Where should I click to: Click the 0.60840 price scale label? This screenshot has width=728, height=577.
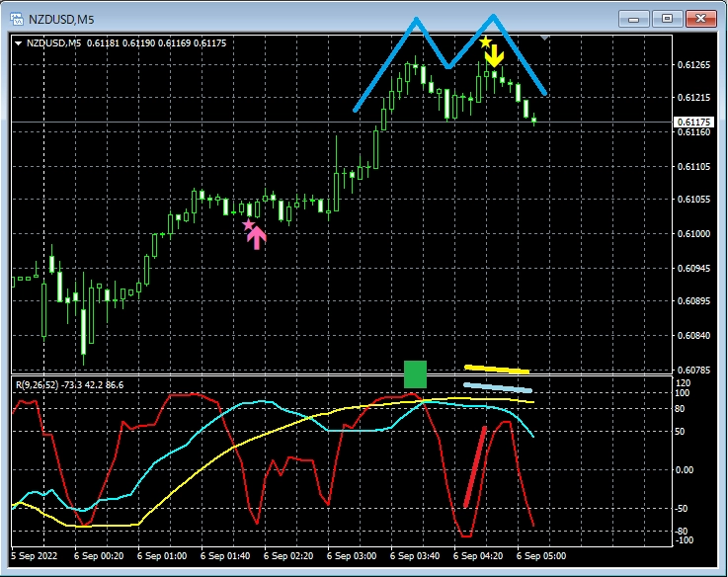[693, 336]
